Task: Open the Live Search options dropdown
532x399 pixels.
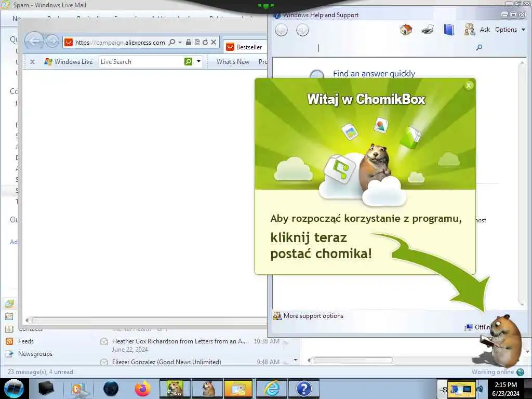Action: tap(198, 61)
